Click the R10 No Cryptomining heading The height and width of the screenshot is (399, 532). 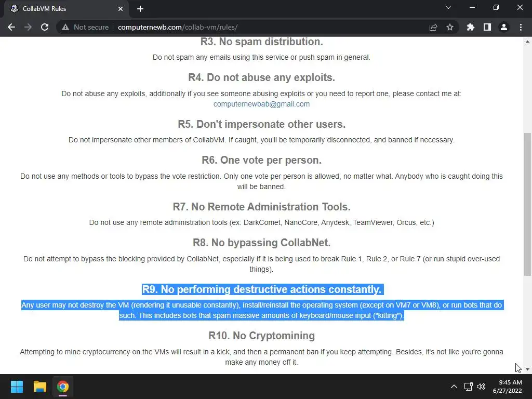[262, 336]
